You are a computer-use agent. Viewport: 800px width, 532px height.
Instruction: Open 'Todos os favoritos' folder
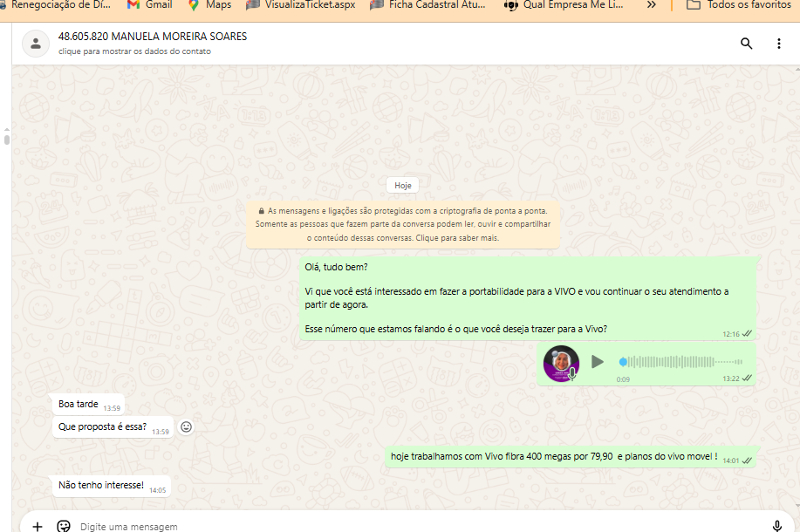pyautogui.click(x=739, y=4)
